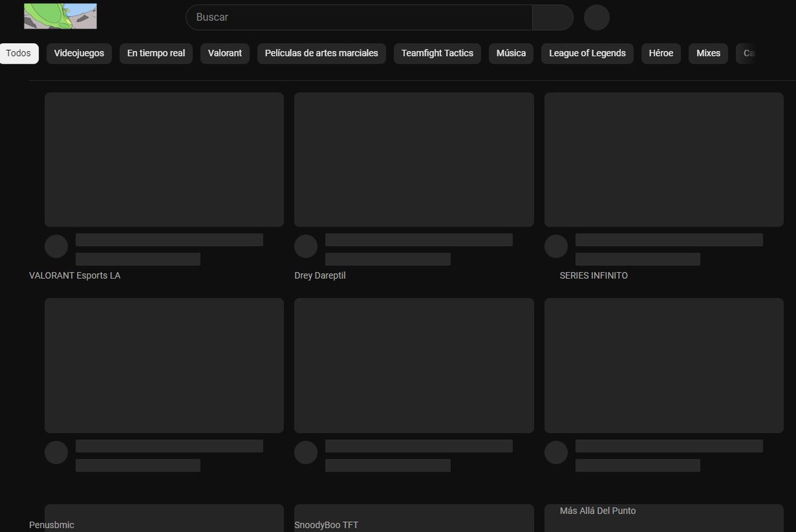
Task: Show the Mixes filter chip
Action: 708,53
